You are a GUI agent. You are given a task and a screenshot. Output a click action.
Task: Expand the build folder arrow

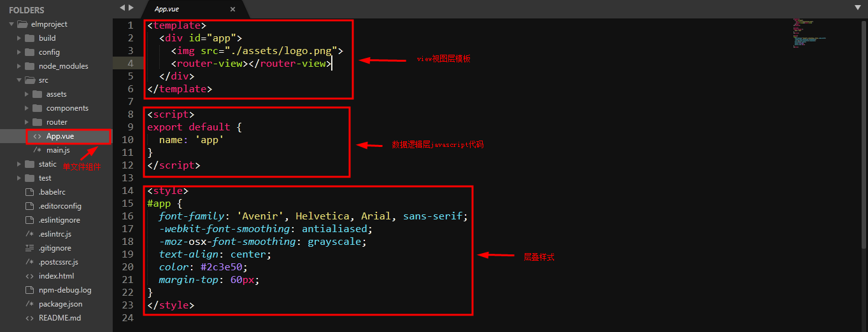[19, 38]
